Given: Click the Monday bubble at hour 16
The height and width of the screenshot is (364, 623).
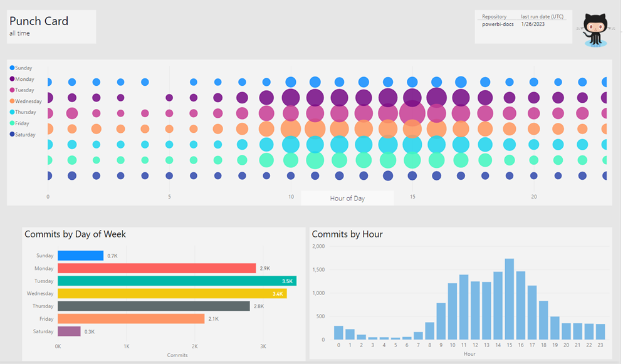Looking at the screenshot, I should pyautogui.click(x=437, y=98).
